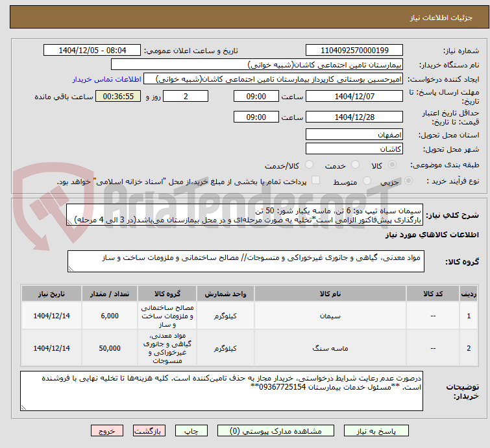Image resolution: width=490 pixels, height=448 pixels.
Task: Open the اطلاعات تماس خریدار link
Action: point(107,79)
